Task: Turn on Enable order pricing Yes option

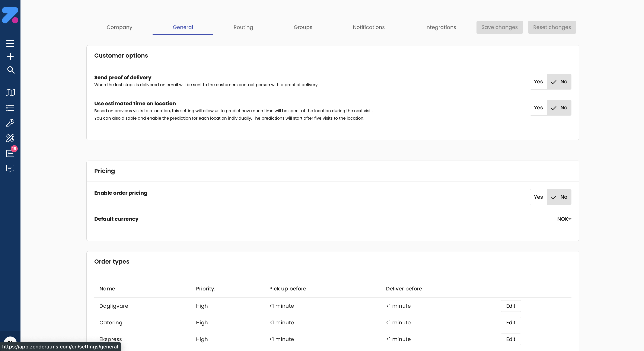Action: click(x=538, y=197)
